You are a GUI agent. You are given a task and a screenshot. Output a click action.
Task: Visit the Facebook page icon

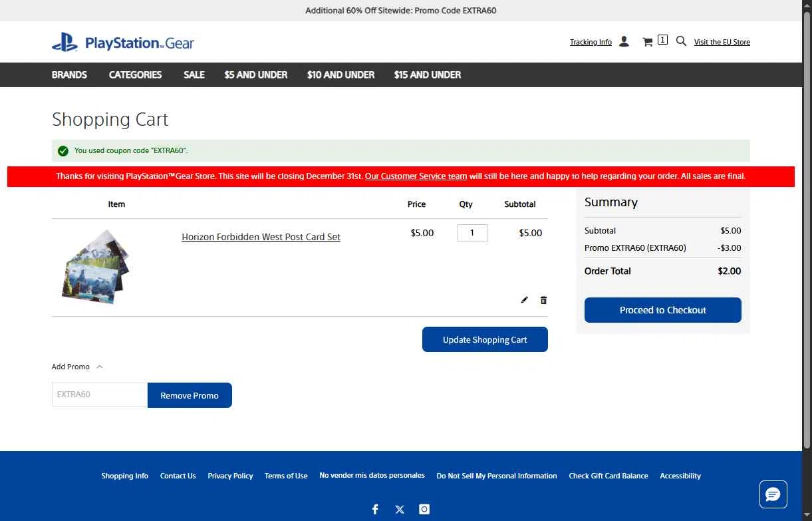375,509
